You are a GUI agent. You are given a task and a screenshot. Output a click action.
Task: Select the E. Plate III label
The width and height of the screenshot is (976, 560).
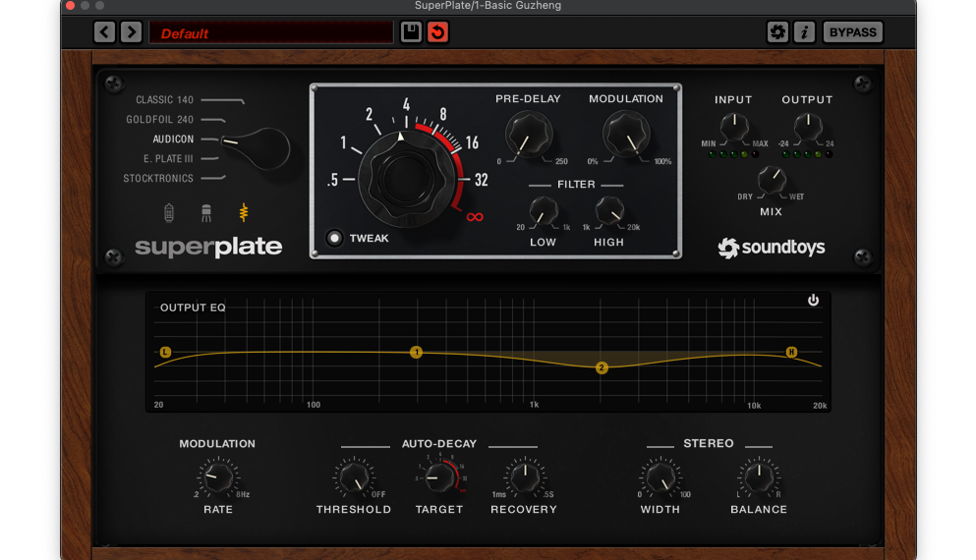point(168,159)
